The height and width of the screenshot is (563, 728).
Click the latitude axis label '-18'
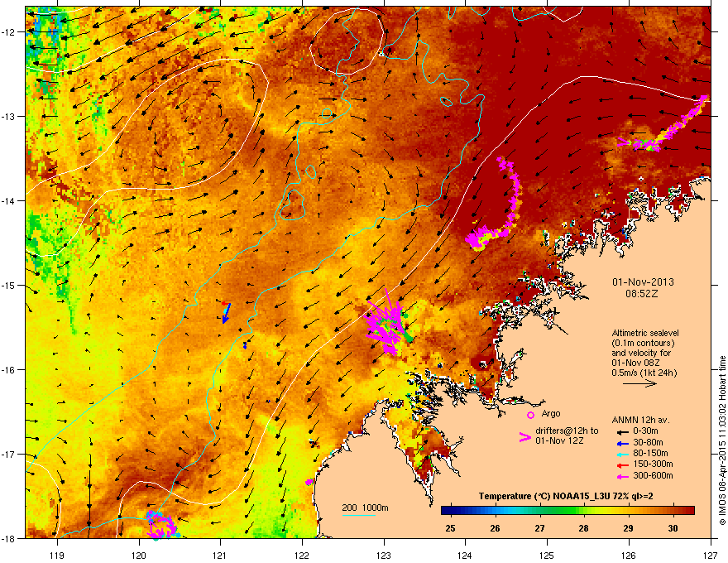7,538
